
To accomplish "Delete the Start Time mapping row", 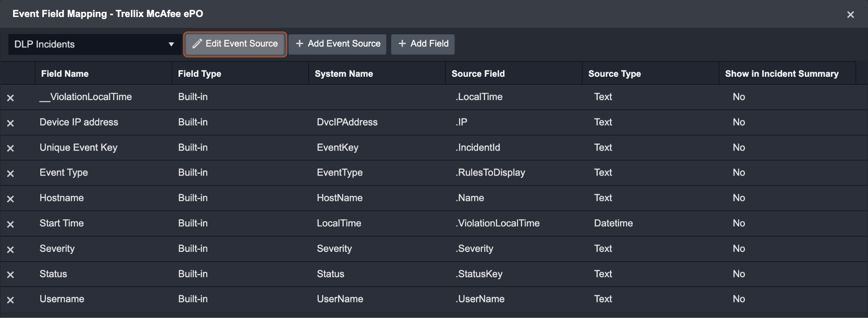I will click(x=11, y=224).
